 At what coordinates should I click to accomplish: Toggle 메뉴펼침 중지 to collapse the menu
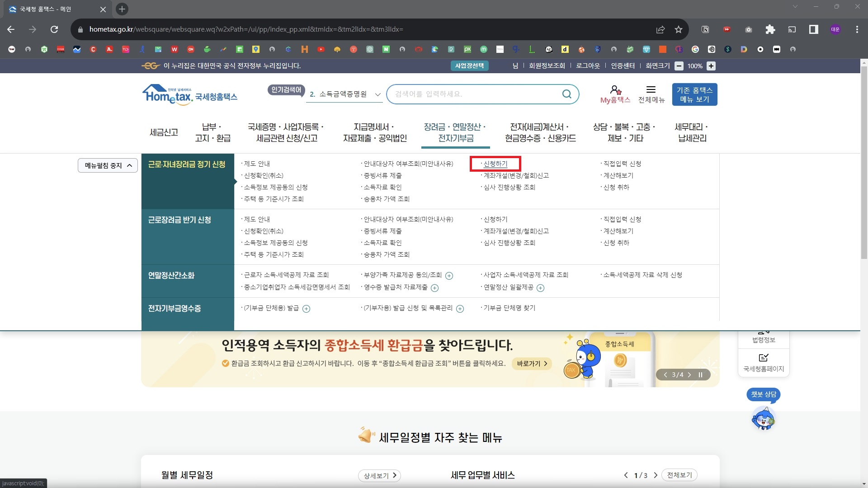coord(108,165)
